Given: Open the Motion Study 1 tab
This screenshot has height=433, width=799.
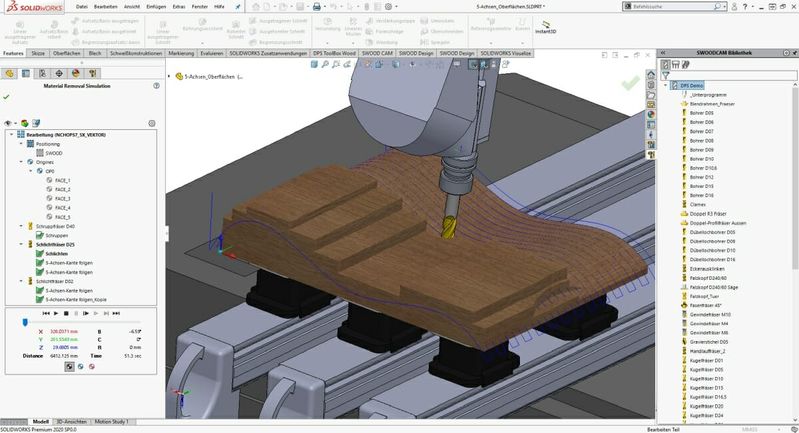Looking at the screenshot, I should pos(110,421).
